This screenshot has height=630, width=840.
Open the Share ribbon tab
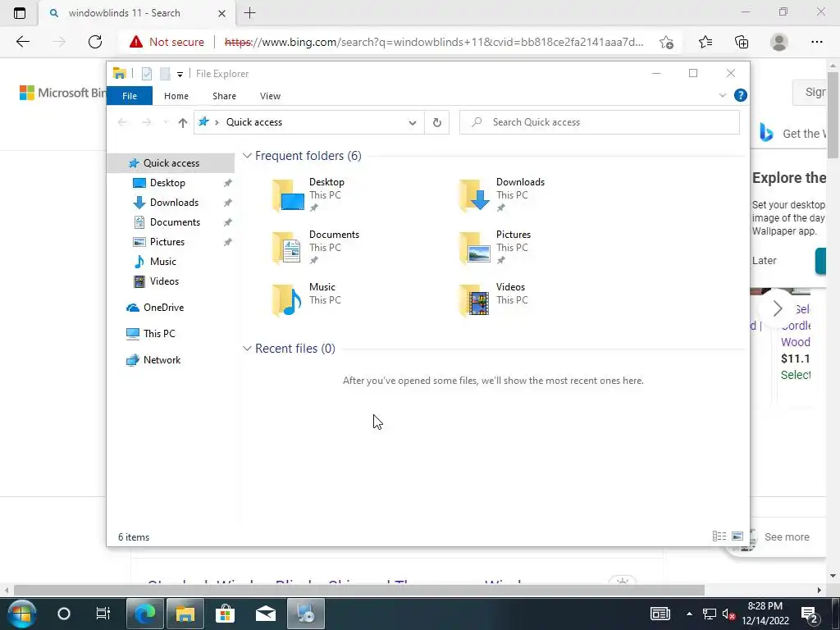point(224,96)
